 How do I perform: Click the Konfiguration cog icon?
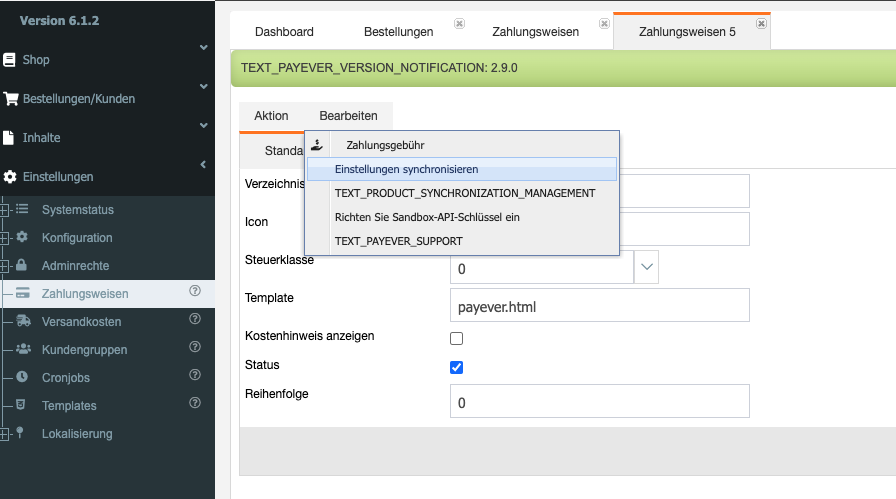tap(22, 237)
